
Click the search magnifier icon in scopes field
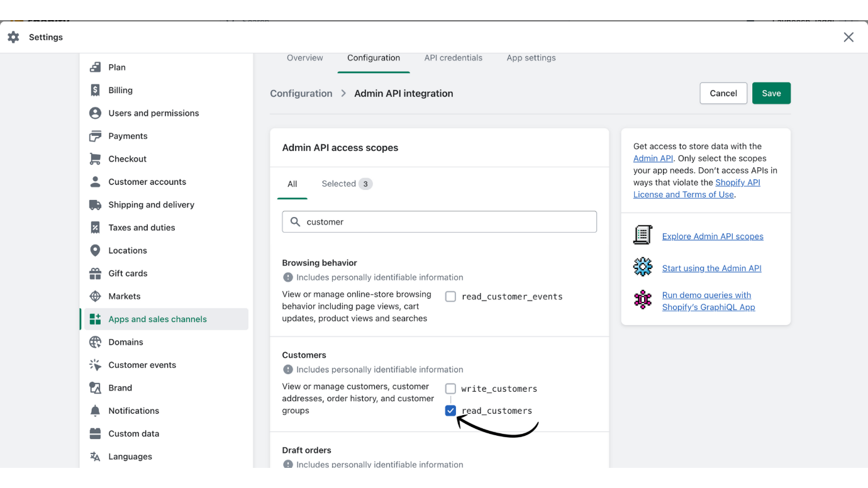[x=296, y=222]
